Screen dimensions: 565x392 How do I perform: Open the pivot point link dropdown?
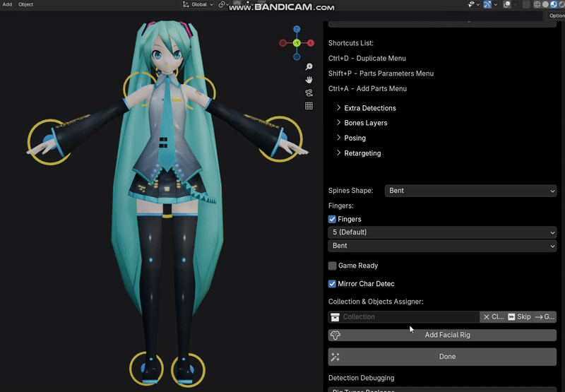point(223,4)
